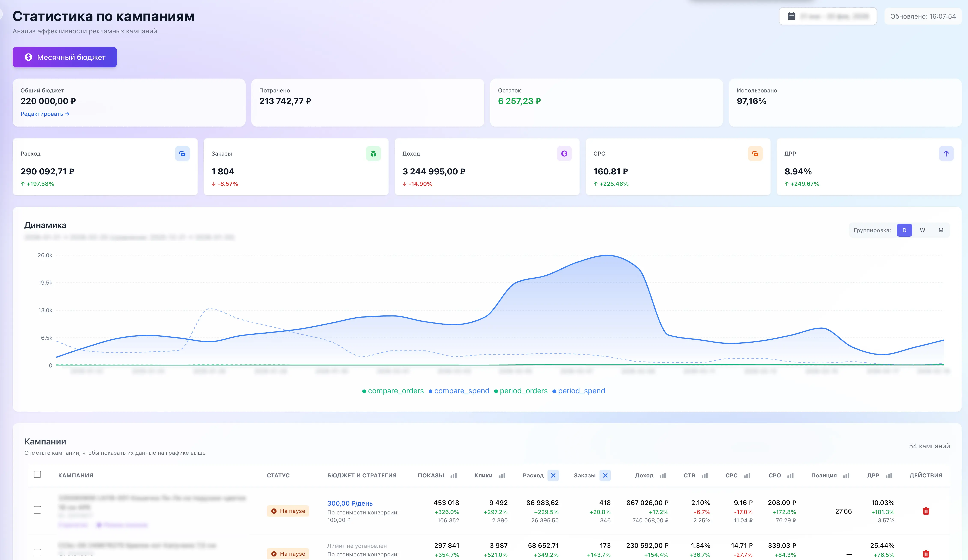Click the chart icon next to ПОКАЗЫ column
968x560 pixels.
454,475
